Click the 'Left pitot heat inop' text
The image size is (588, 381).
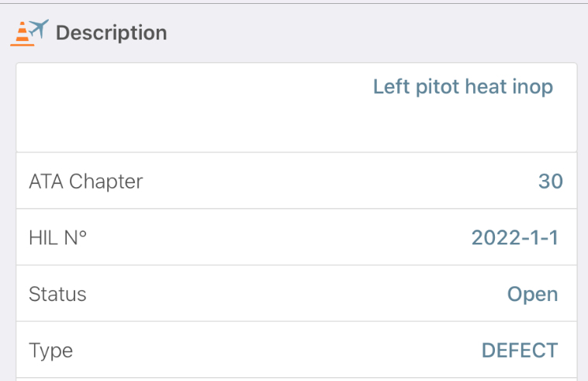click(x=463, y=87)
